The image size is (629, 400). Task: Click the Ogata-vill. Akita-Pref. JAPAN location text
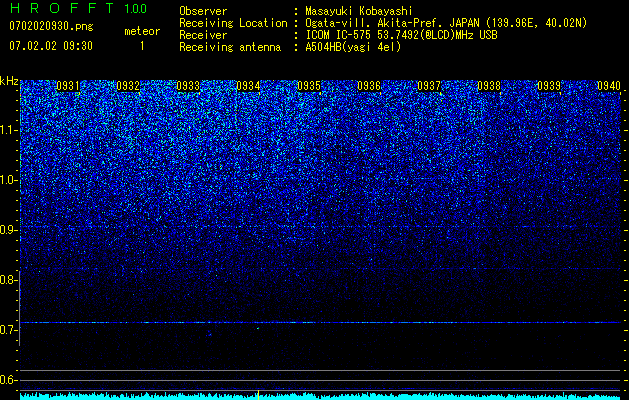446,23
